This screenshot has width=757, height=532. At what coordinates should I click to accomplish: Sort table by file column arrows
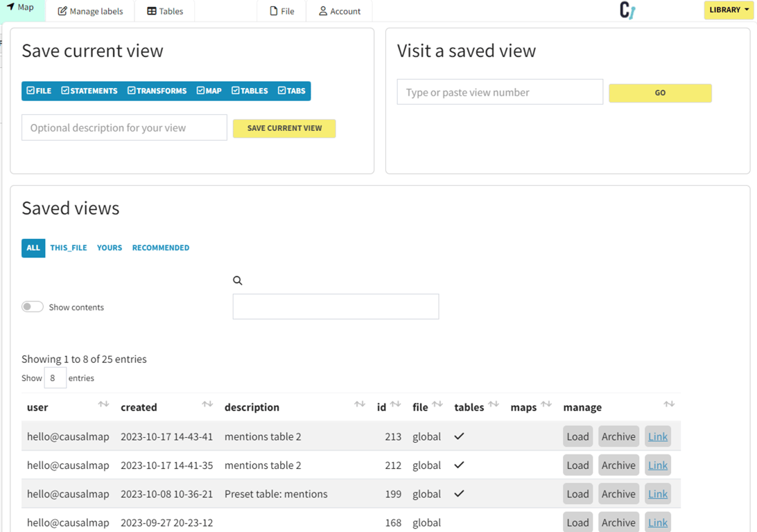pyautogui.click(x=437, y=405)
